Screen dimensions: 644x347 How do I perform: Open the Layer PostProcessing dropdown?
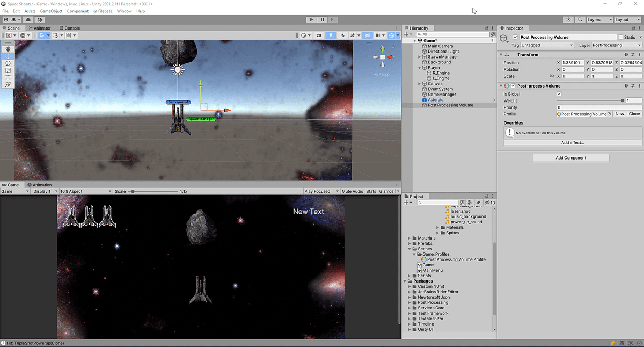coord(615,45)
